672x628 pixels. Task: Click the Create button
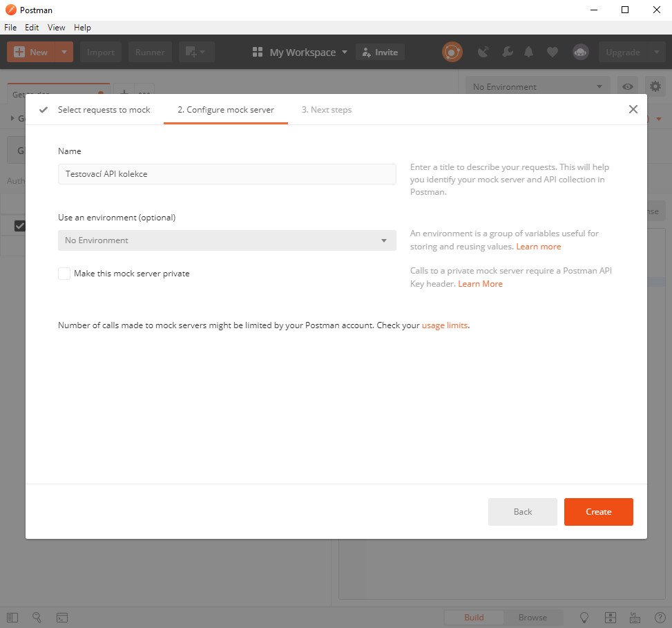(x=599, y=512)
